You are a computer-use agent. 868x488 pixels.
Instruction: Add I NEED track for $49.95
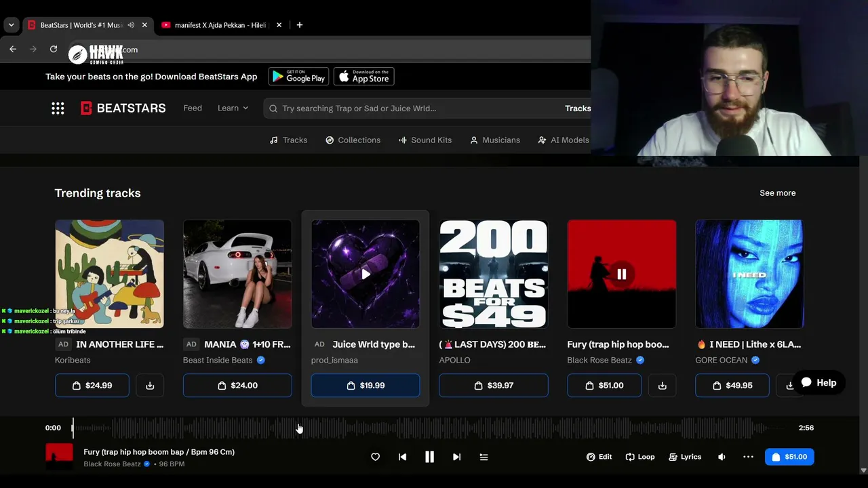[x=732, y=386]
